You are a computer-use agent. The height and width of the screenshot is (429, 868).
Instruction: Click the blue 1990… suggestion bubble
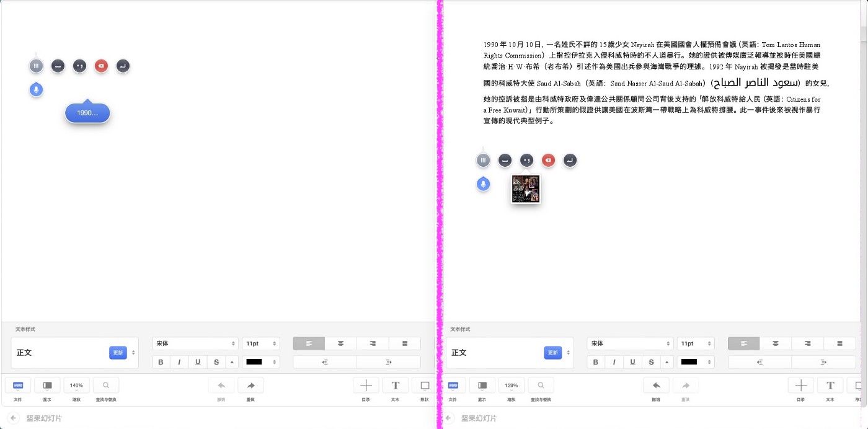pos(87,113)
